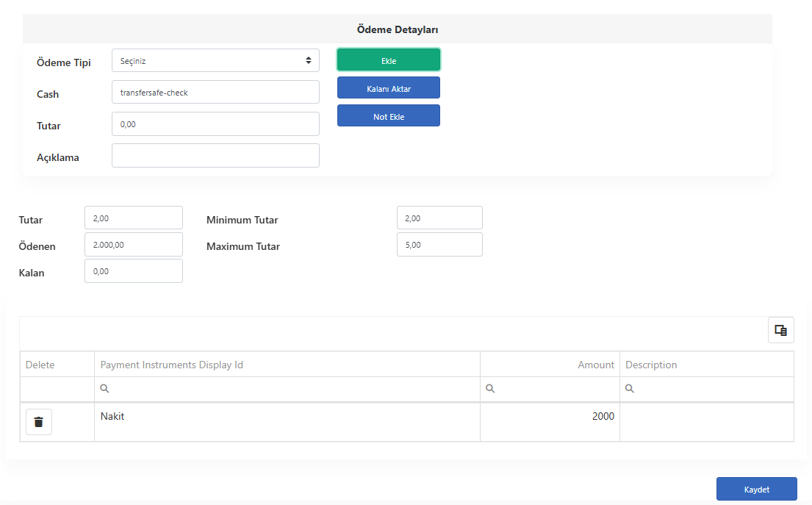This screenshot has height=505, width=812.
Task: Open the Ödeme Tipi dropdown
Action: click(215, 60)
